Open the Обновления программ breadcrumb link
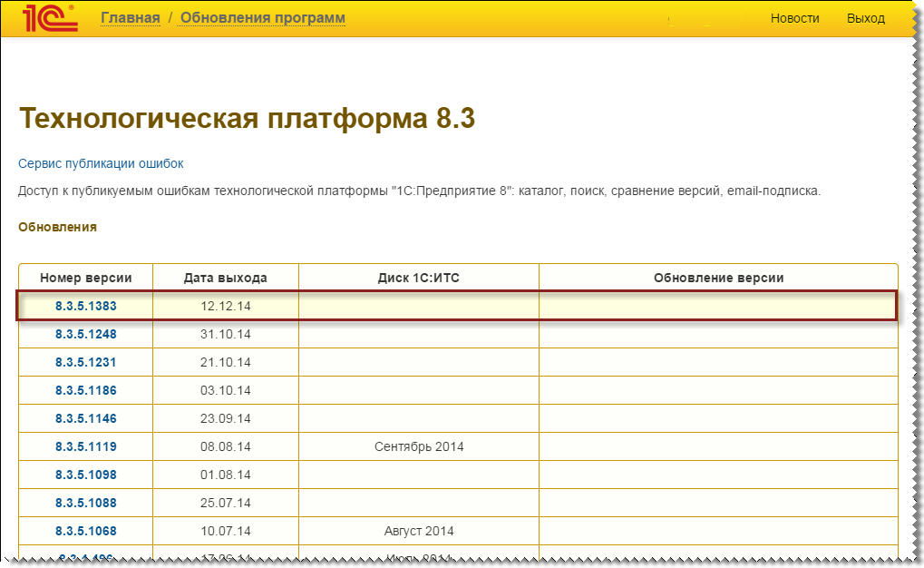This screenshot has width=924, height=568. (x=262, y=17)
